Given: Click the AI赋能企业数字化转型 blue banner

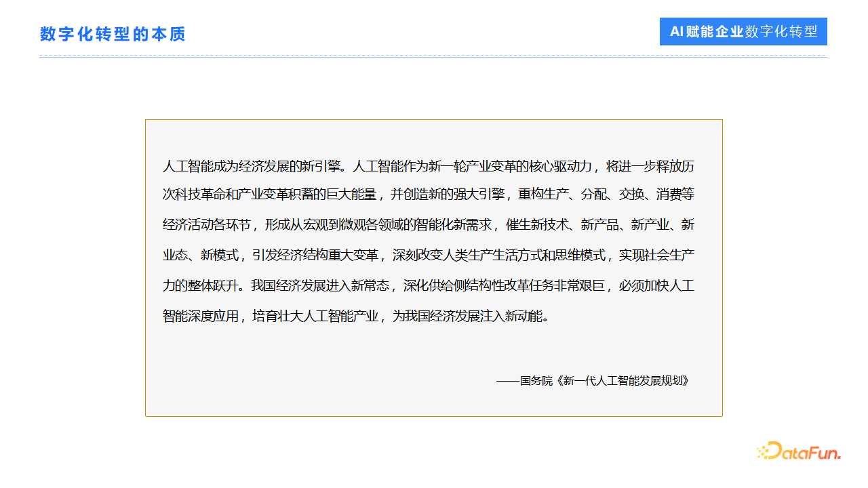Looking at the screenshot, I should (x=743, y=32).
